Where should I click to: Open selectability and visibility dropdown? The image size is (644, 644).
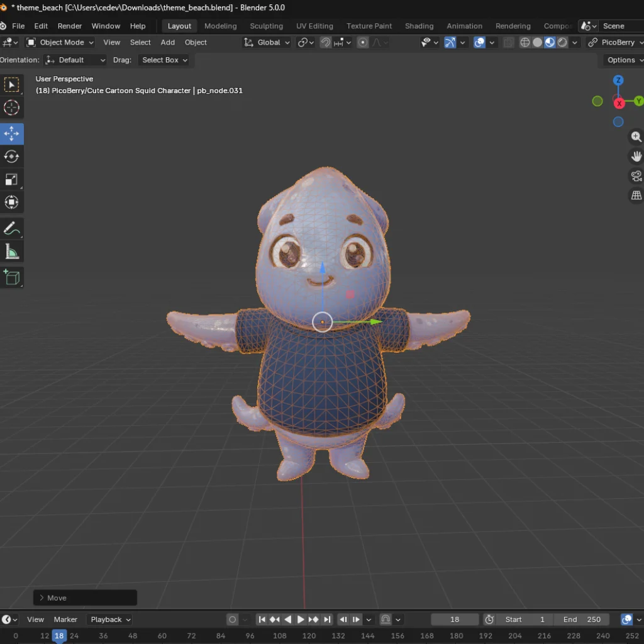click(x=430, y=42)
